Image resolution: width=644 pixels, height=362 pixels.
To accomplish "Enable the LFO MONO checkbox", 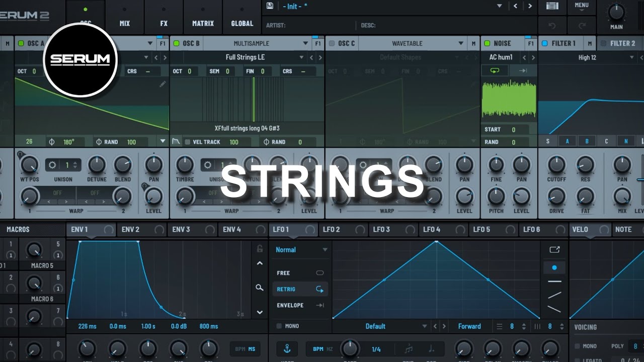I will point(279,326).
